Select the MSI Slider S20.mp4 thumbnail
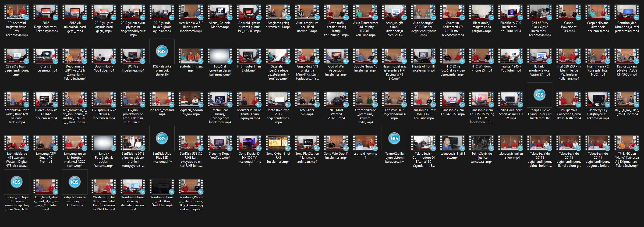 coord(307,100)
